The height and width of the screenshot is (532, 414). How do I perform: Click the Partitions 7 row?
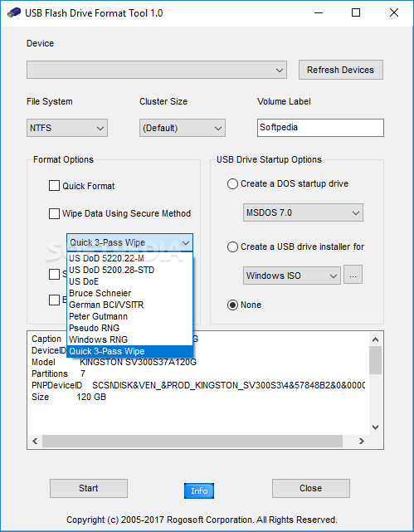[x=58, y=373]
